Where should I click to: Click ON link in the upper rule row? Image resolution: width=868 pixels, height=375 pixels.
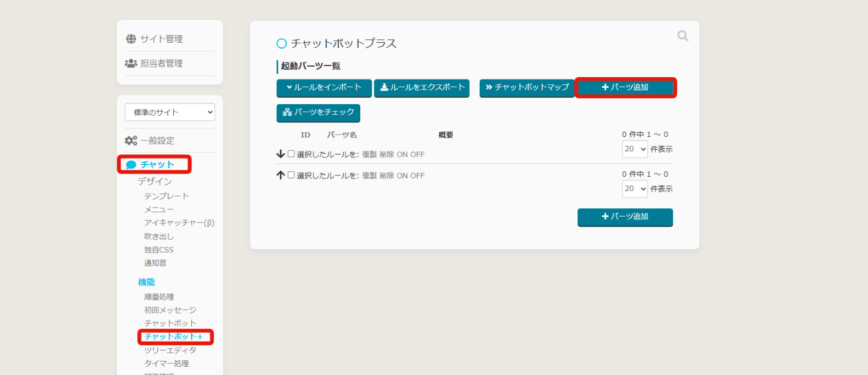point(402,154)
